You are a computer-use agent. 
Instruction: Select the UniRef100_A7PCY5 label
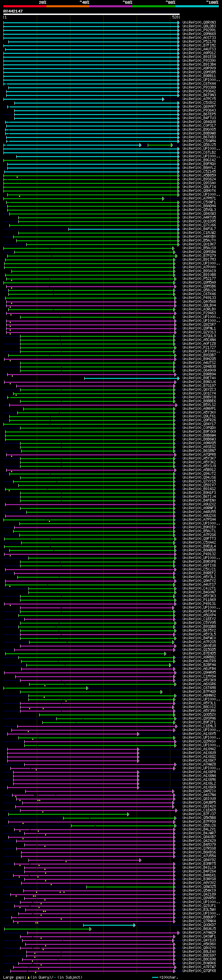pyautogui.click(x=199, y=99)
